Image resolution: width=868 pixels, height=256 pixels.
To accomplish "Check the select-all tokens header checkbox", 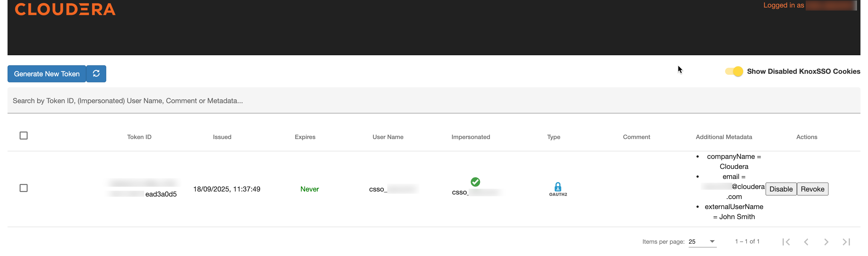I will [24, 136].
